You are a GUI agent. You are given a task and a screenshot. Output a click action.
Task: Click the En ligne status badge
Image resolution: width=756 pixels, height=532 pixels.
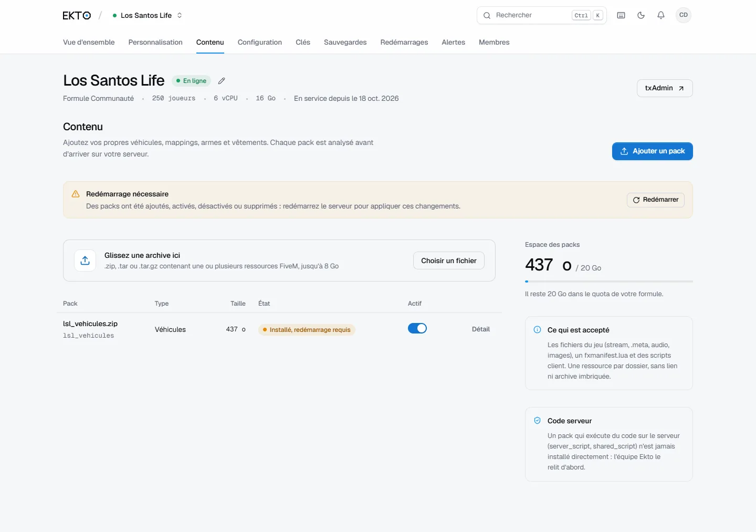[192, 81]
